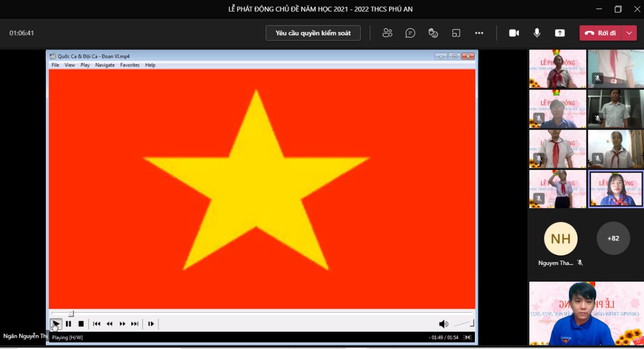Click the 'Nguyen Tha...' participant name
The height and width of the screenshot is (349, 644).
point(556,263)
